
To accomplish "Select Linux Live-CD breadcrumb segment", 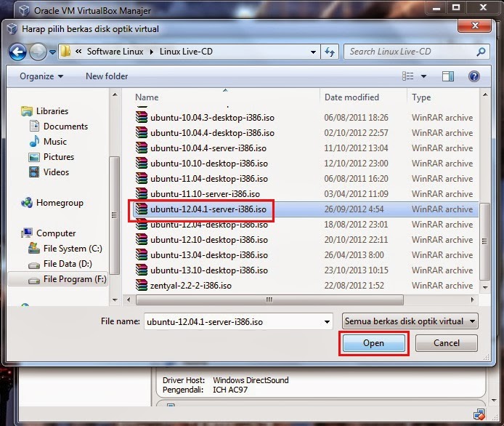I will click(x=186, y=52).
